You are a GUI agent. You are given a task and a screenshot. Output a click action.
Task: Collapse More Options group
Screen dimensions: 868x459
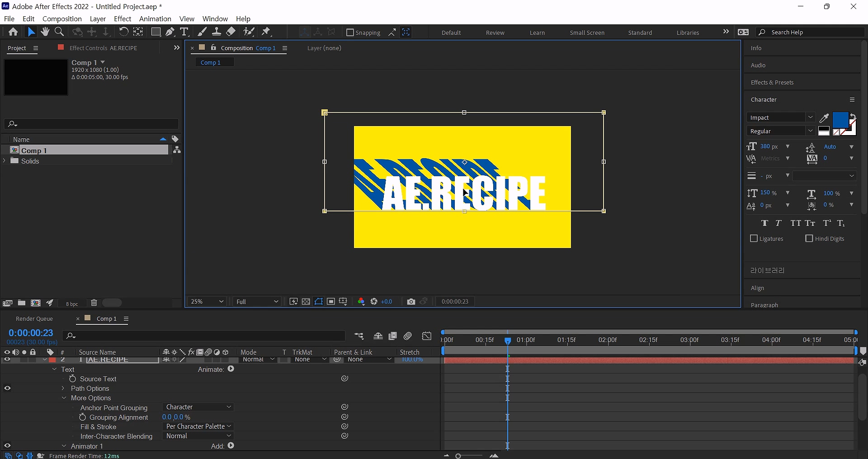click(x=64, y=398)
